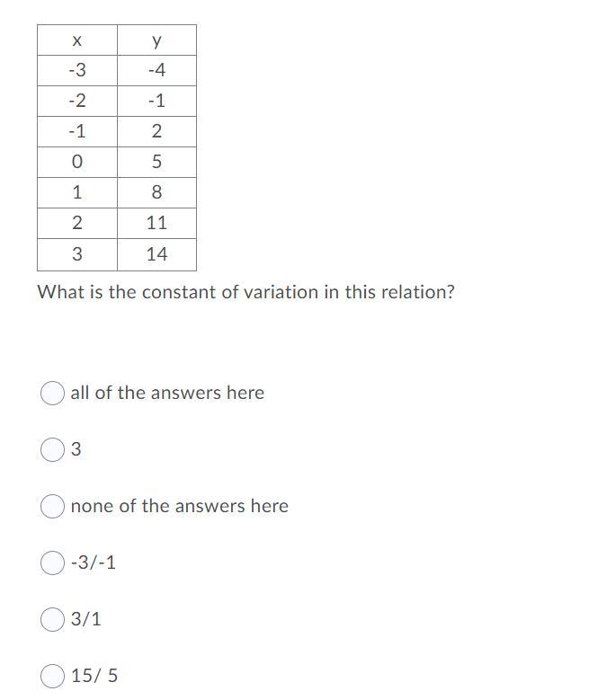Click the table cell with x value 0
The height and width of the screenshot is (700, 598).
pyautogui.click(x=77, y=162)
